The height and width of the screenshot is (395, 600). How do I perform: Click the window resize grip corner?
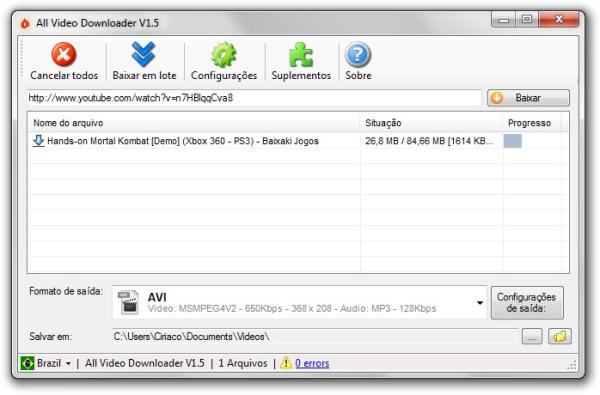571,366
